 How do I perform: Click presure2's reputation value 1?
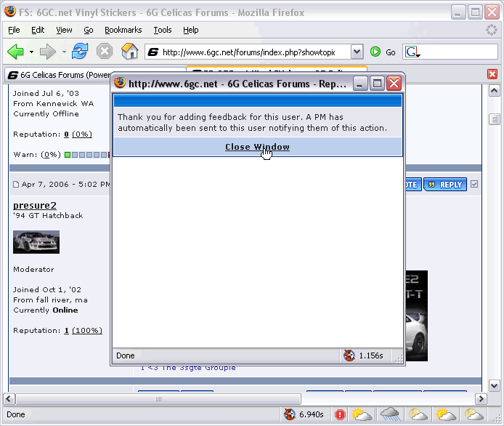[66, 331]
